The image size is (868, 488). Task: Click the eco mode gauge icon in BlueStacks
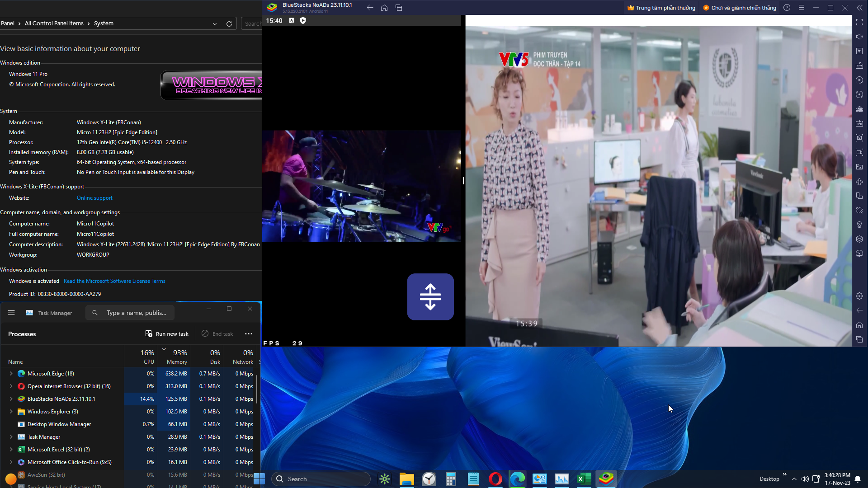[859, 253]
